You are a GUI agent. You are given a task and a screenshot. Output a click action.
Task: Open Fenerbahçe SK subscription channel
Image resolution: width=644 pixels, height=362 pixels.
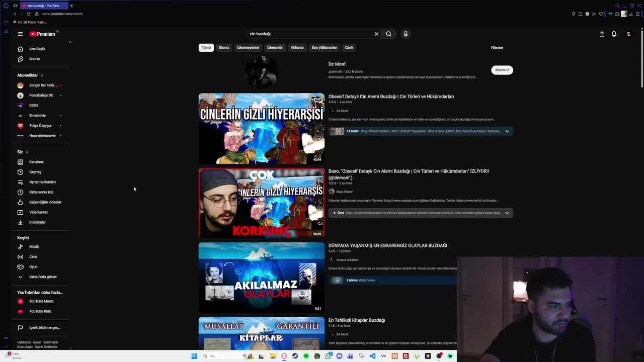pos(41,96)
